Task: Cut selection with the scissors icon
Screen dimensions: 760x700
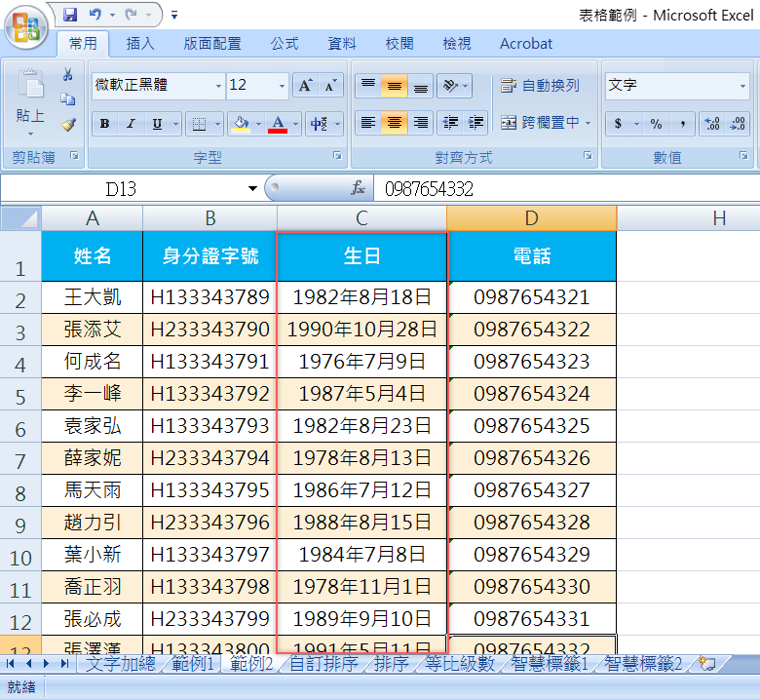Action: 68,75
